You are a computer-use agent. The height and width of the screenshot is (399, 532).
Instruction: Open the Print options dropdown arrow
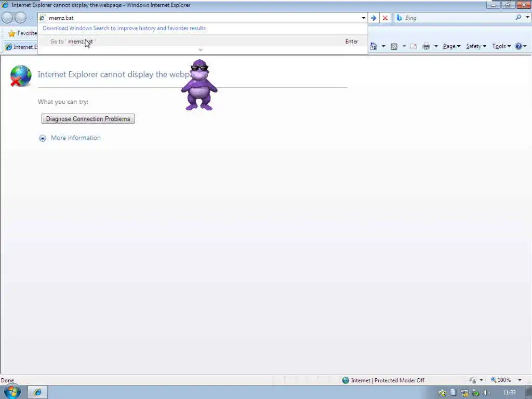[436, 46]
